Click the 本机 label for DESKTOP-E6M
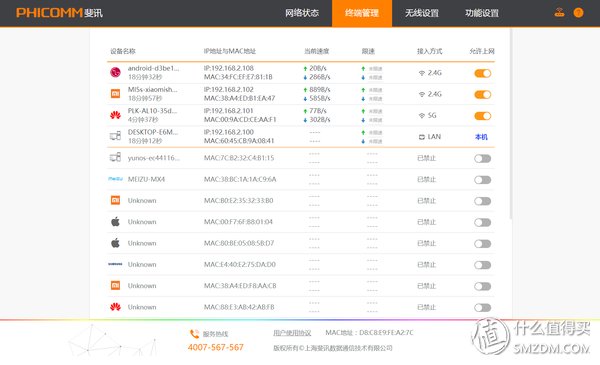The width and height of the screenshot is (600, 365). pyautogui.click(x=481, y=137)
